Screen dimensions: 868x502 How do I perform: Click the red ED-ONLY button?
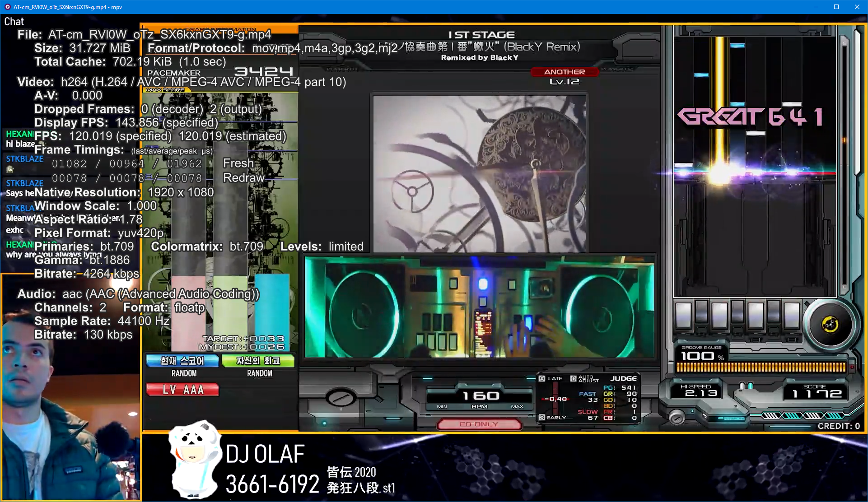coord(479,424)
